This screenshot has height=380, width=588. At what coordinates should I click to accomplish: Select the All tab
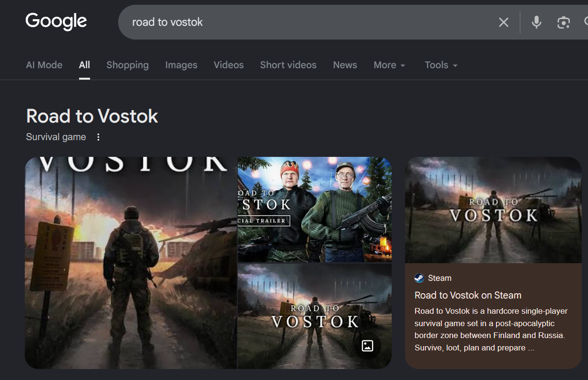pyautogui.click(x=84, y=65)
